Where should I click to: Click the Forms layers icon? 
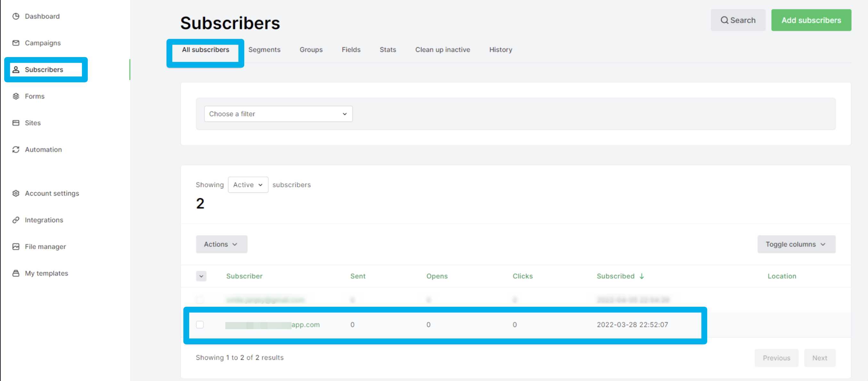coord(16,96)
